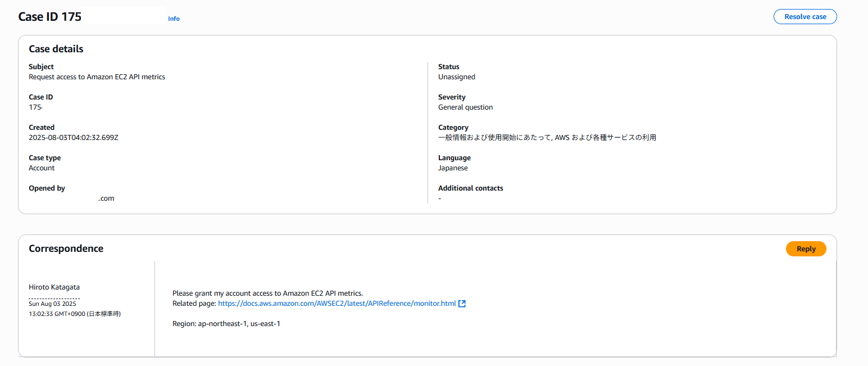Select the subject "Request access to Amazon EC2 API metrics"
This screenshot has height=366, width=868.
pyautogui.click(x=97, y=77)
